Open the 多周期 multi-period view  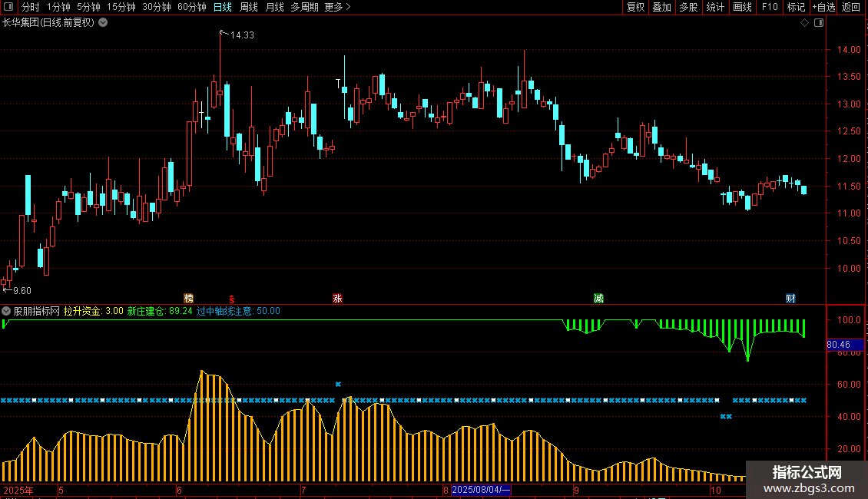[x=304, y=7]
